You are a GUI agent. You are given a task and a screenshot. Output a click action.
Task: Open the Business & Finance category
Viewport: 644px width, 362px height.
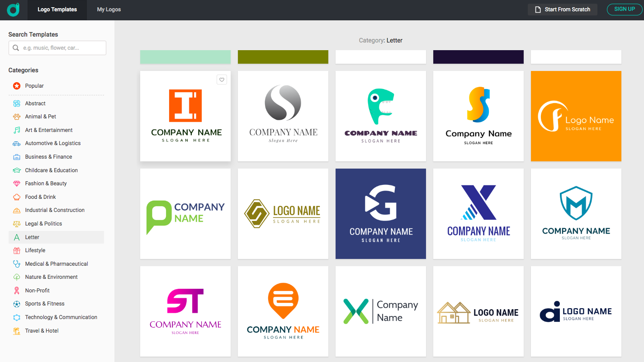49,156
